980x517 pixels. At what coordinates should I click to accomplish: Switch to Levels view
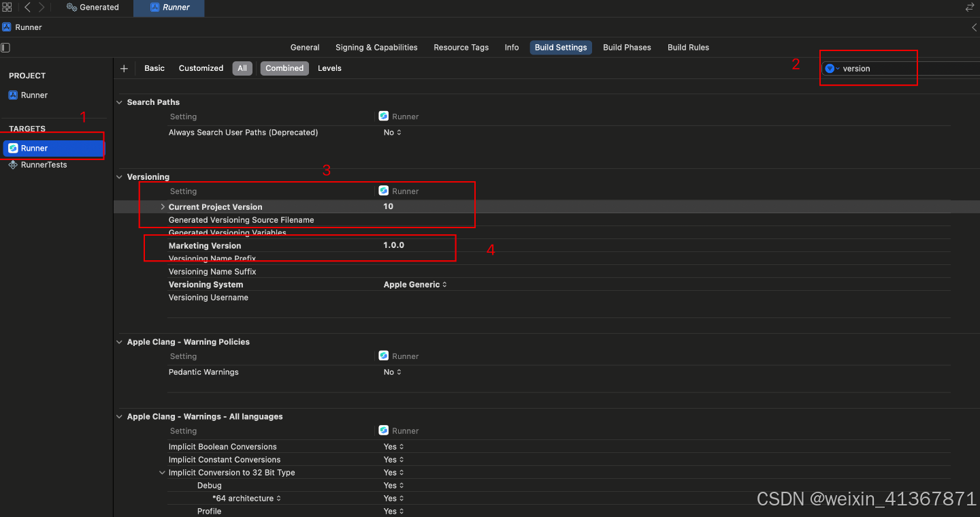coord(329,68)
